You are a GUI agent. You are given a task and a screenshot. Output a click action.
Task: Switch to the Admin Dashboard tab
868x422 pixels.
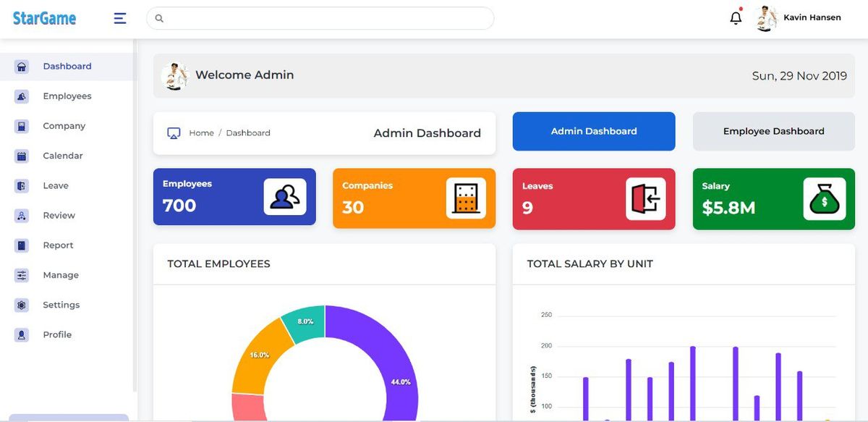tap(594, 131)
